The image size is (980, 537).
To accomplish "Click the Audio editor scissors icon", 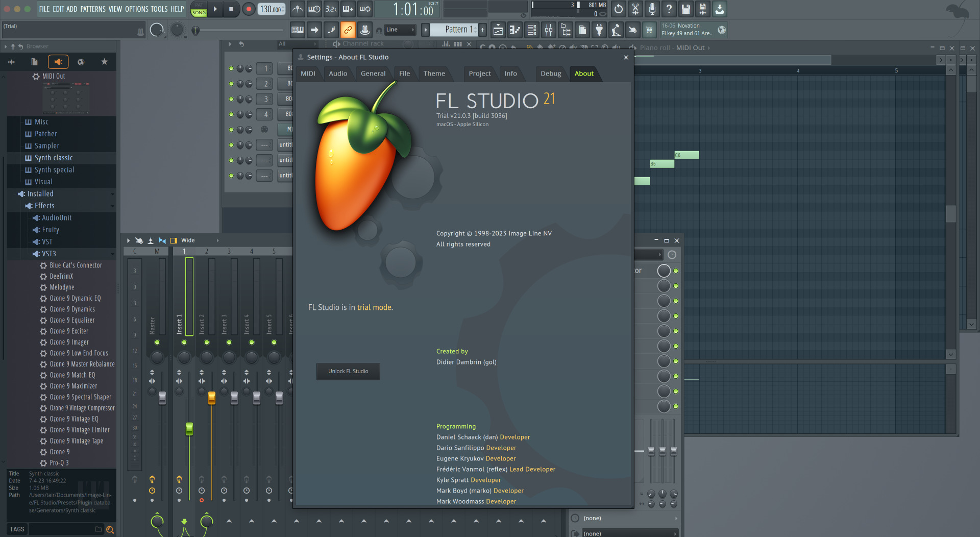I will coord(635,9).
